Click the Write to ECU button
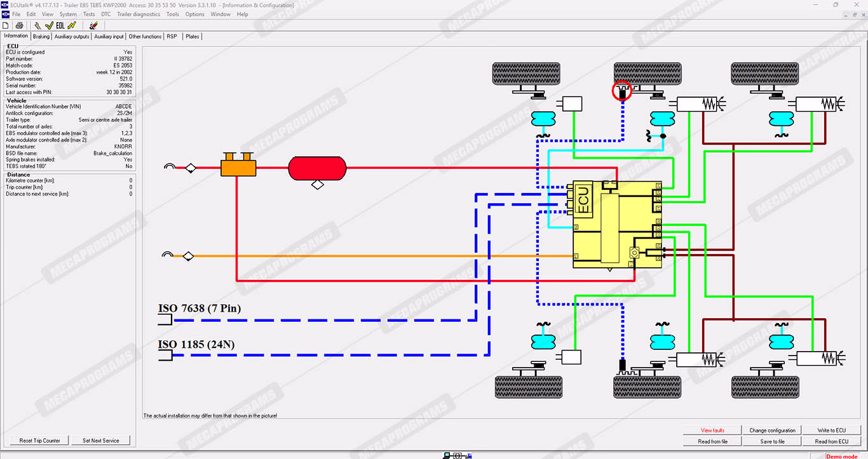The image size is (868, 459). pyautogui.click(x=831, y=430)
